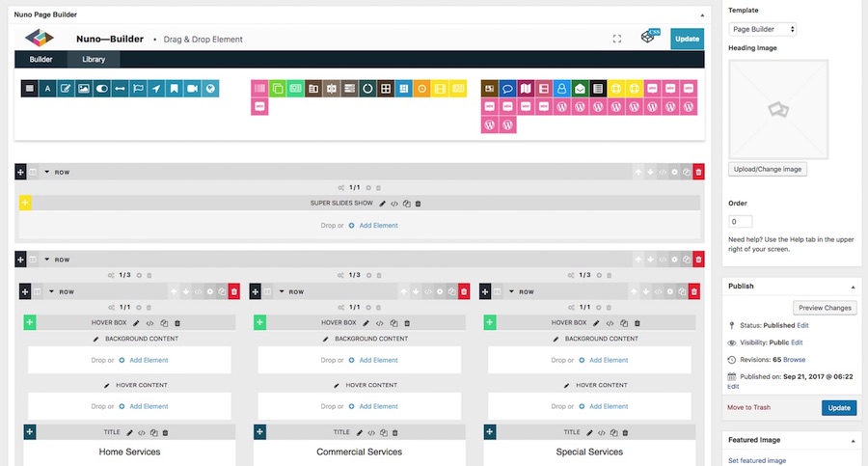Viewport: 868px width, 466px height.
Task: Click Set featured image link
Action: pos(757,460)
